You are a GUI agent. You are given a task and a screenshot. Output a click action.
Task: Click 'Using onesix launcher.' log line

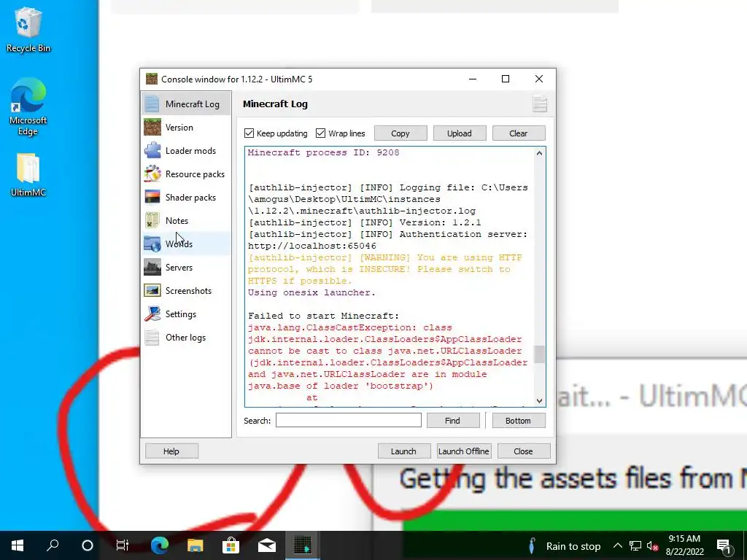[311, 292]
